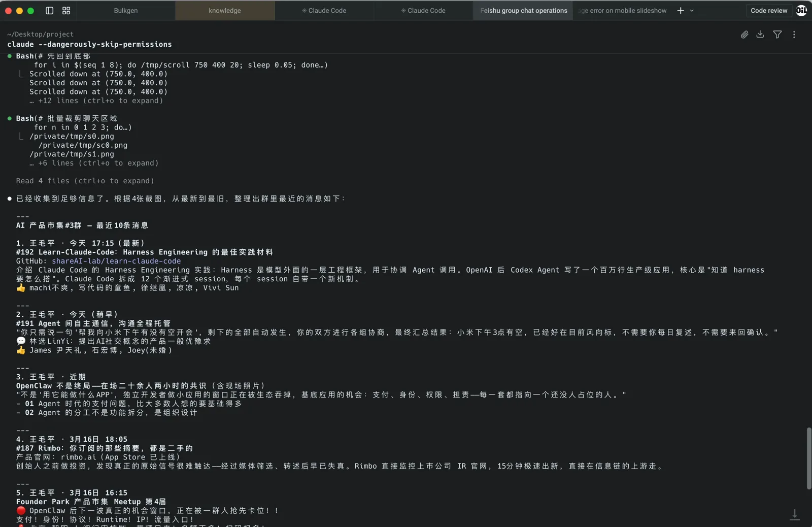
Task: Click the download session icon
Action: tap(760, 35)
